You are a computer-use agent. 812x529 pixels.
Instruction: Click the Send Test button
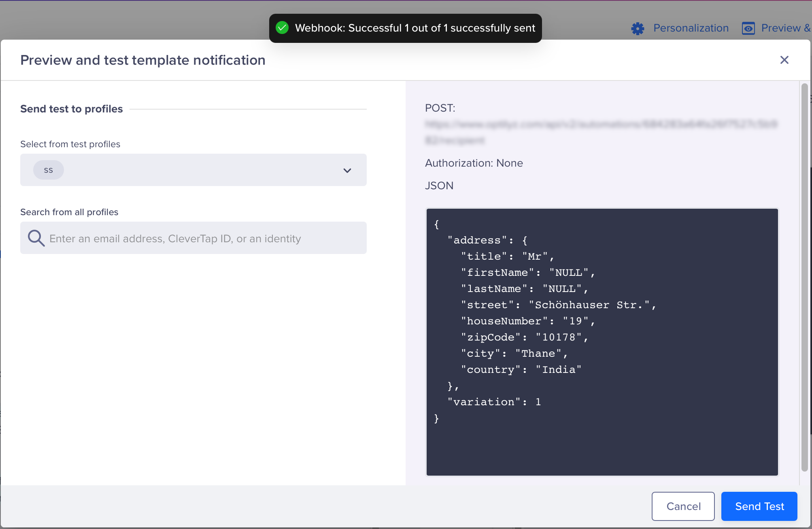(759, 506)
